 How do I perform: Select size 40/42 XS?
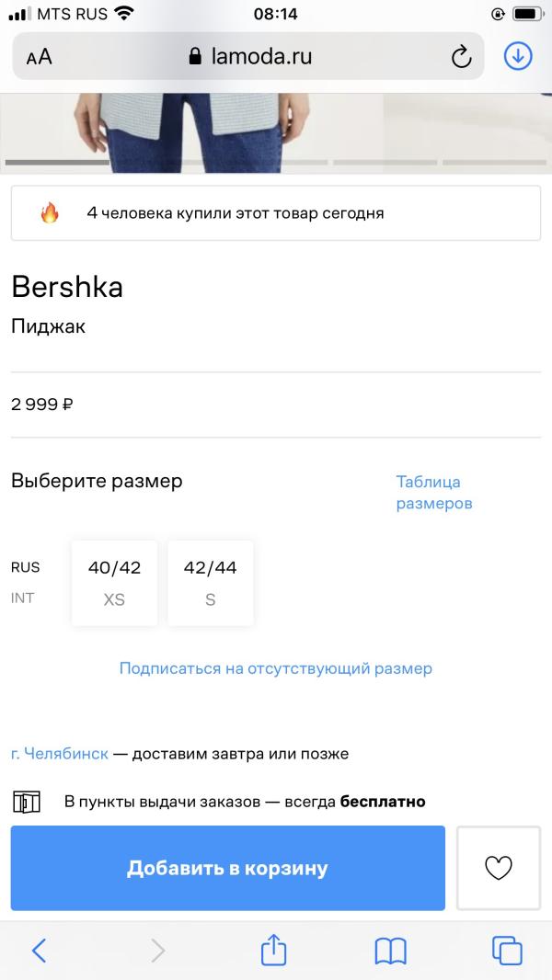point(114,583)
